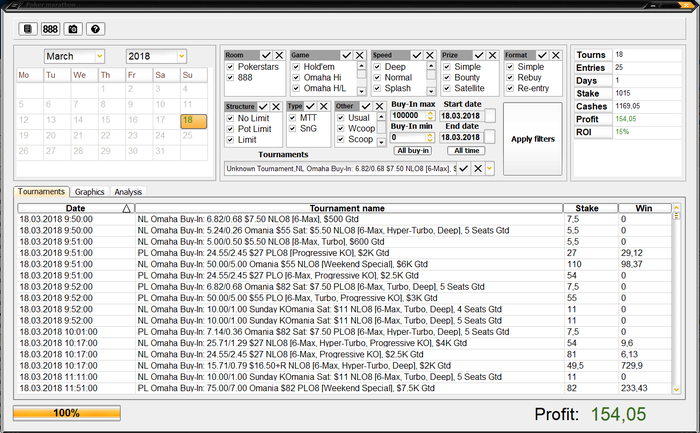Image resolution: width=700 pixels, height=433 pixels.
Task: Take a screenshot with camera icon
Action: pos(73,29)
